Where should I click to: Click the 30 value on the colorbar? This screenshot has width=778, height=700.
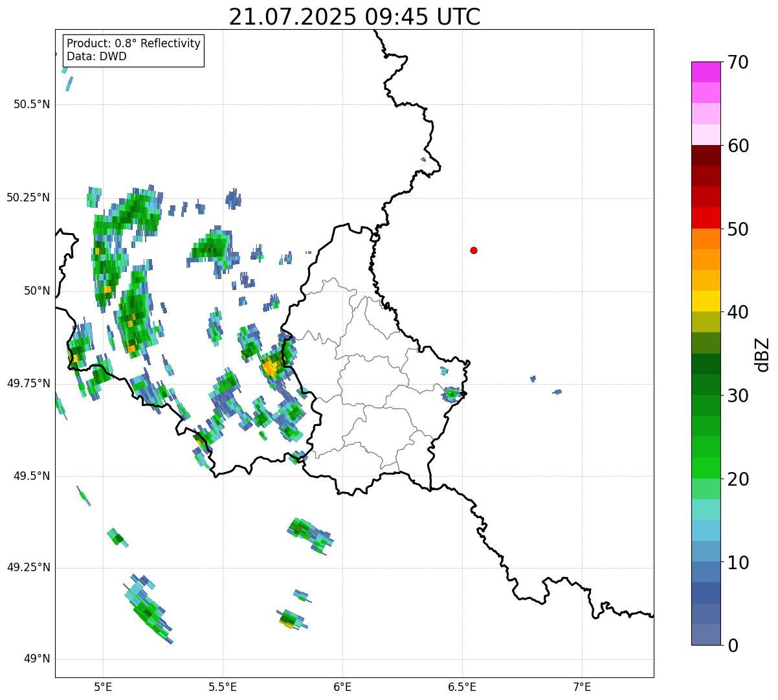[x=738, y=396]
